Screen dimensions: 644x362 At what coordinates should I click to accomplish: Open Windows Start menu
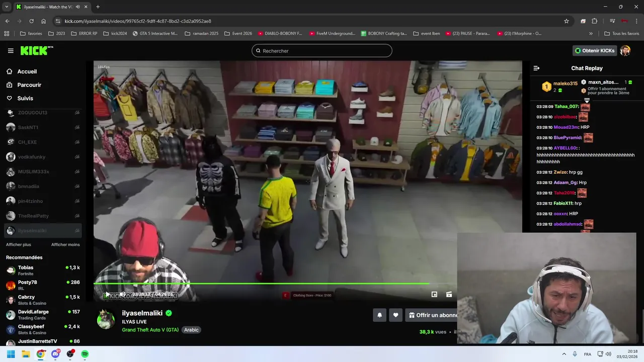click(x=11, y=354)
